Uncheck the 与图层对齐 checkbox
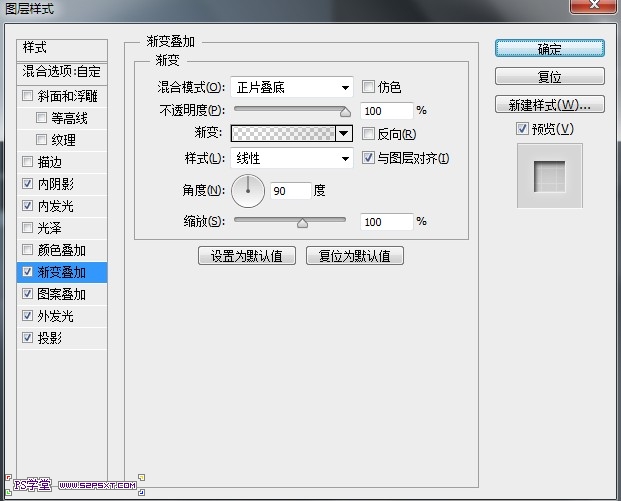 pyautogui.click(x=369, y=158)
